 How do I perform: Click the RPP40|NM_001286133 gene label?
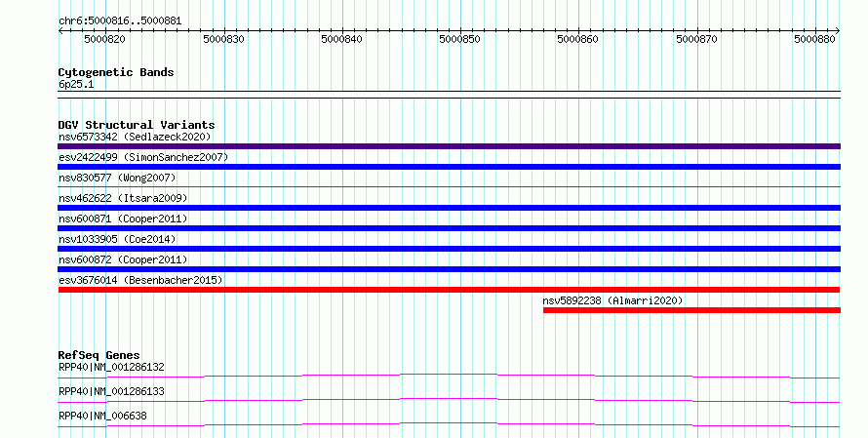click(111, 391)
